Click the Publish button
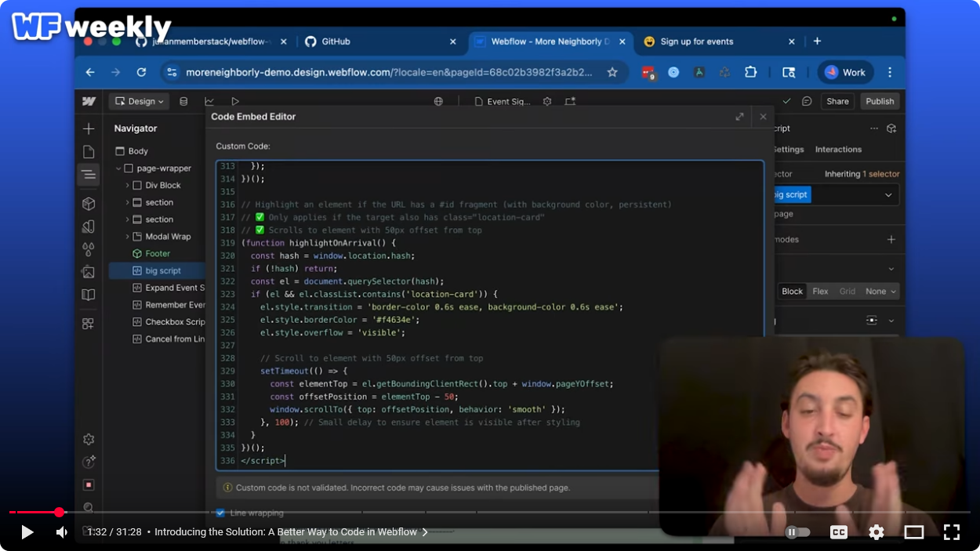Image resolution: width=980 pixels, height=551 pixels. tap(880, 101)
